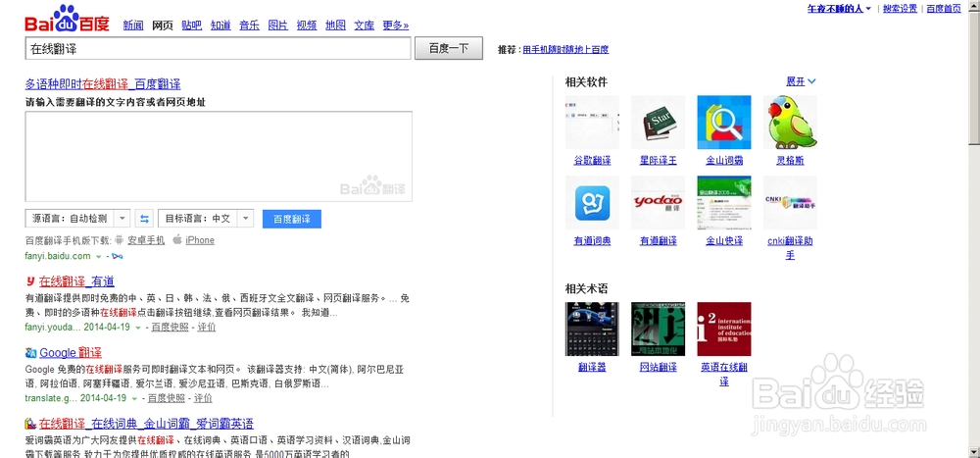Click the scrollbar up arrow
The height and width of the screenshot is (458, 980).
click(974, 6)
